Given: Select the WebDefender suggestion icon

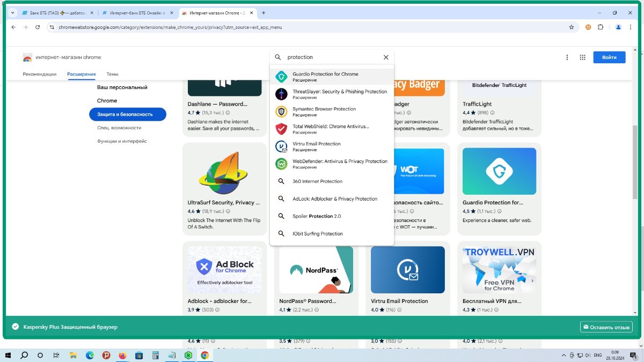Looking at the screenshot, I should [x=281, y=164].
